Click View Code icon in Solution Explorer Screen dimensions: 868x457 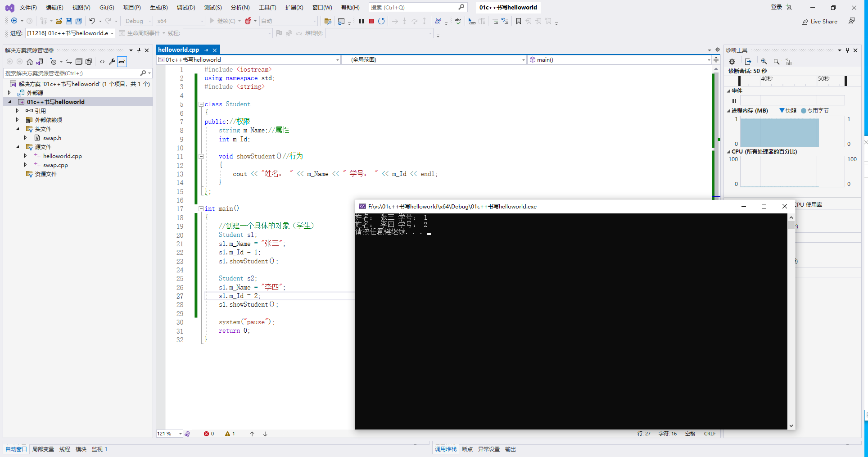point(102,62)
